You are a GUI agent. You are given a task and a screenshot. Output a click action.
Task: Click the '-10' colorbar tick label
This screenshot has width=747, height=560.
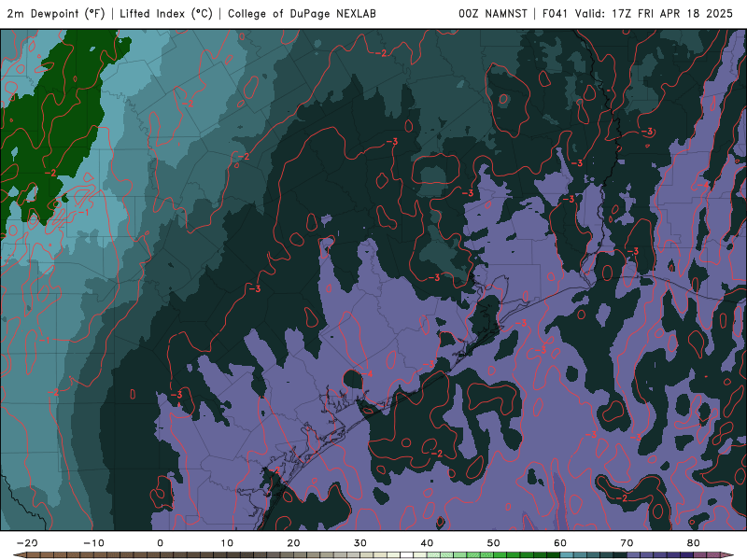93,543
